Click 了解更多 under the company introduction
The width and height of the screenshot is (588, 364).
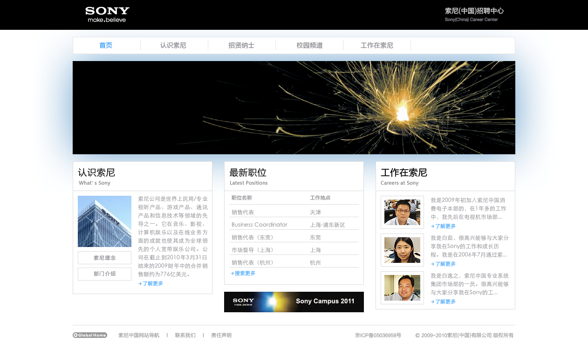coord(151,283)
